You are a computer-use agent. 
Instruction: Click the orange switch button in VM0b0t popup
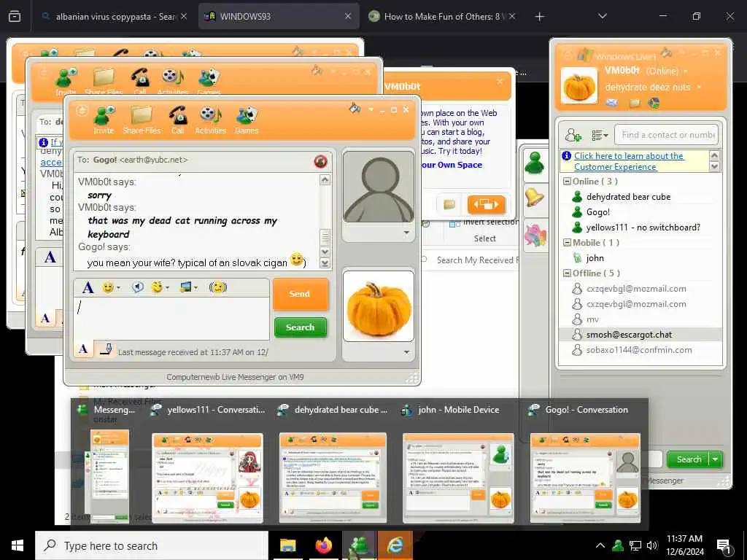(486, 205)
